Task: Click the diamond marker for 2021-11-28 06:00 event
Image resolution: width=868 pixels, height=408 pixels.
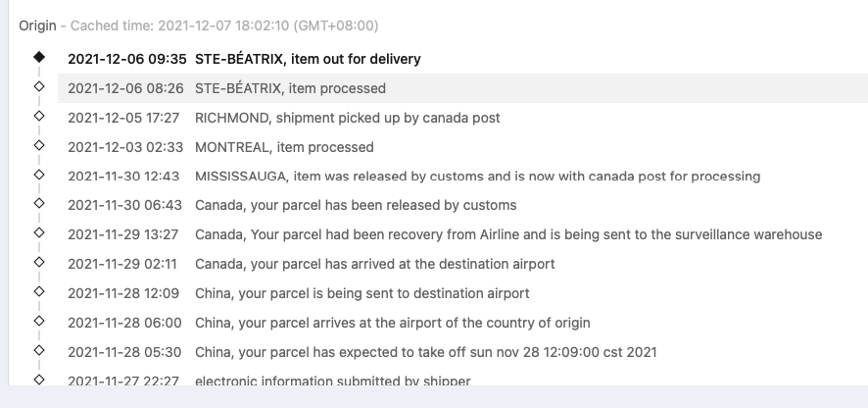Action: click(39, 321)
